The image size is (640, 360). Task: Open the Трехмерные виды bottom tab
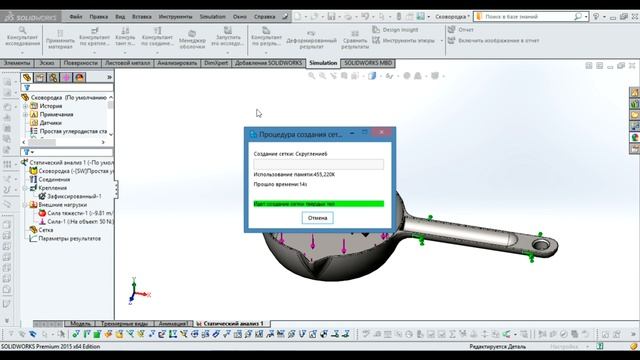(x=124, y=323)
